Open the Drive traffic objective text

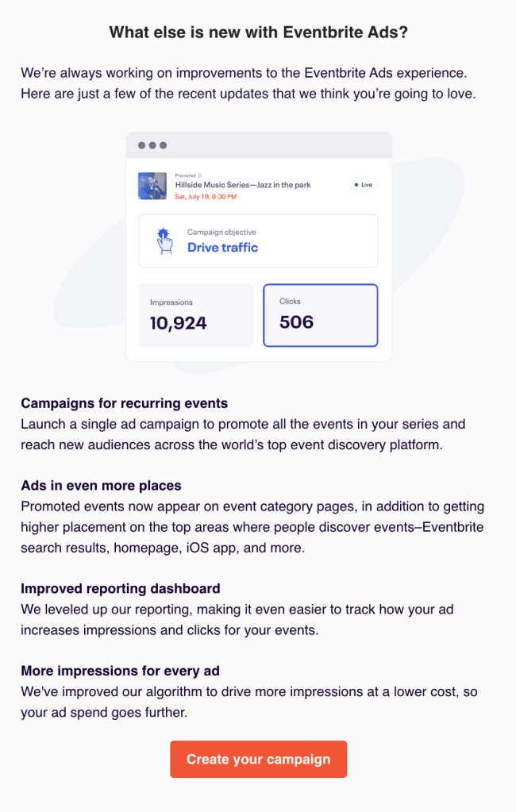coord(222,248)
